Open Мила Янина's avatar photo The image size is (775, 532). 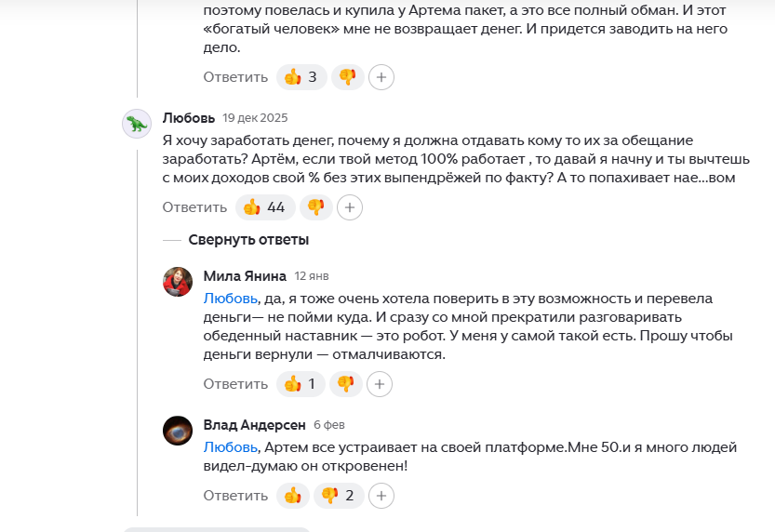[x=178, y=281]
